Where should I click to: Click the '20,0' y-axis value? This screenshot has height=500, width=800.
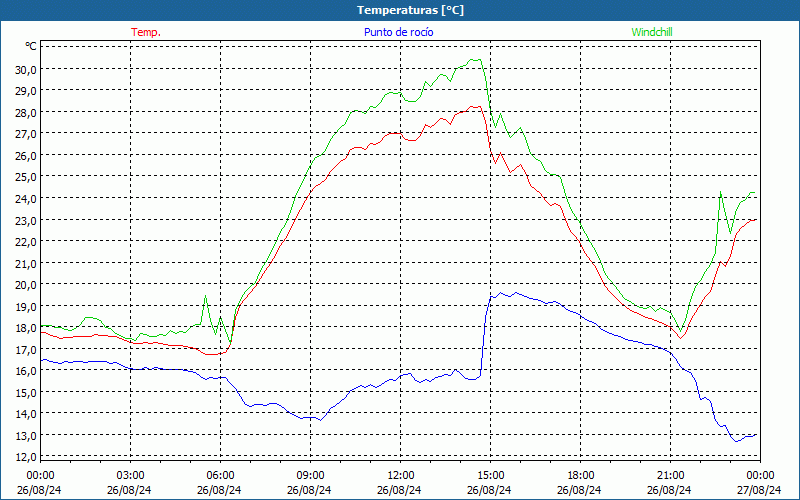click(x=26, y=285)
